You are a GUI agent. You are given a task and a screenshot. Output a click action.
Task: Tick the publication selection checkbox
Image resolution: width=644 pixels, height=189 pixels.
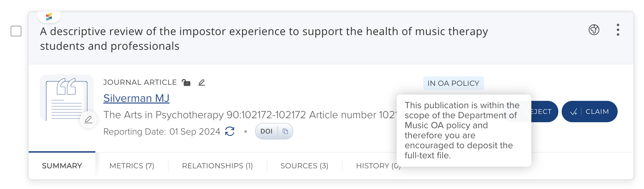pyautogui.click(x=16, y=31)
